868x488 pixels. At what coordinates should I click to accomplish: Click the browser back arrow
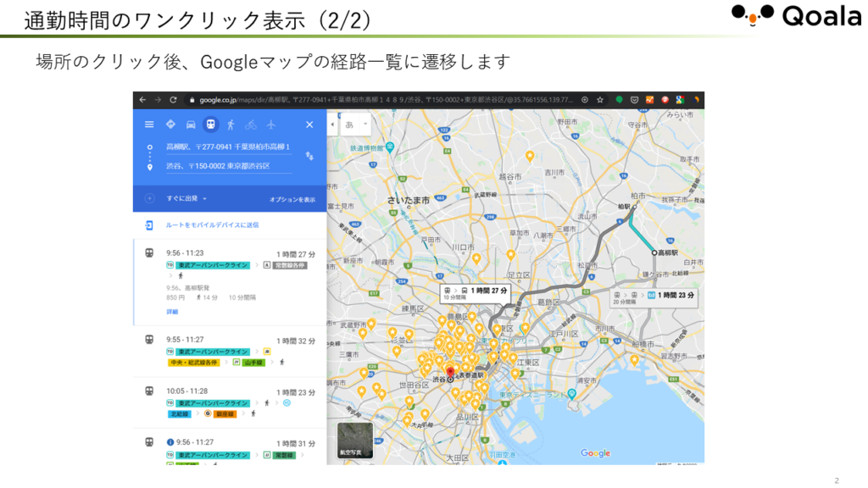point(142,99)
